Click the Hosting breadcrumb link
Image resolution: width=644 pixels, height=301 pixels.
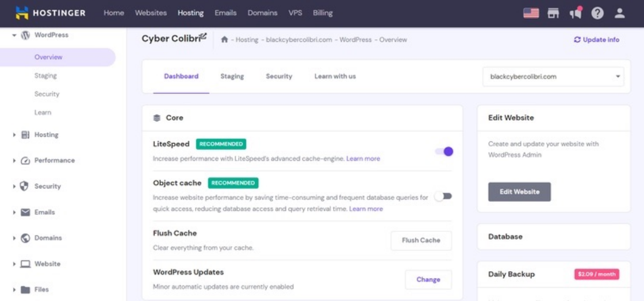(x=247, y=40)
